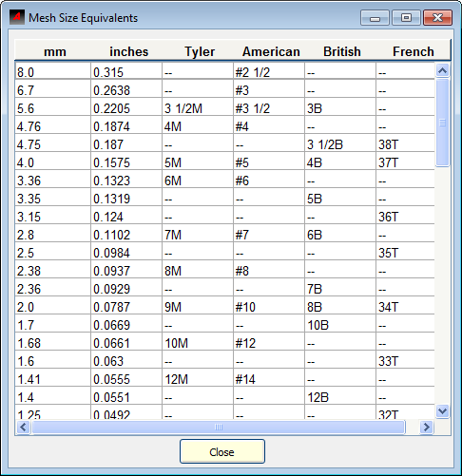Image resolution: width=462 pixels, height=476 pixels.
Task: Close window using red X button
Action: tap(437, 18)
